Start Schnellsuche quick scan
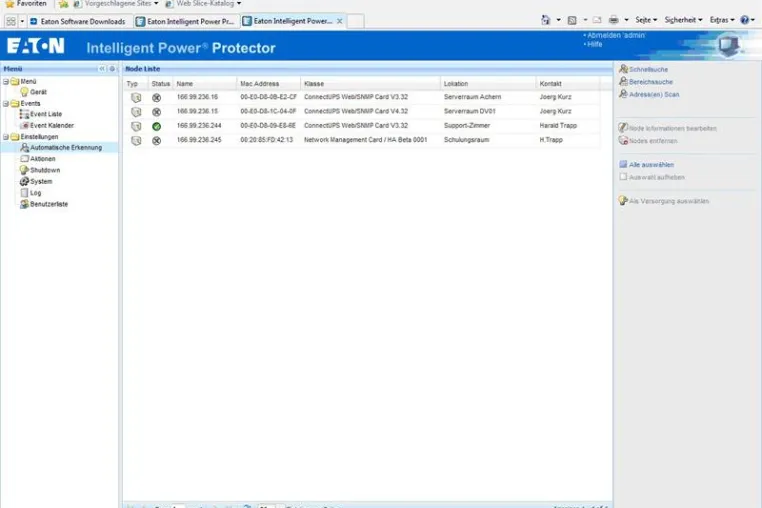The height and width of the screenshot is (508, 762). [643, 69]
